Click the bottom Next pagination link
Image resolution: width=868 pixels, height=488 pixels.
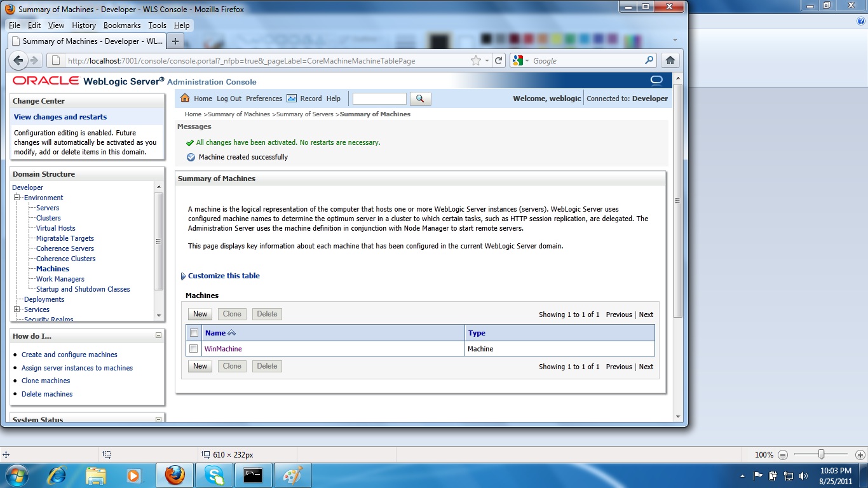point(646,367)
